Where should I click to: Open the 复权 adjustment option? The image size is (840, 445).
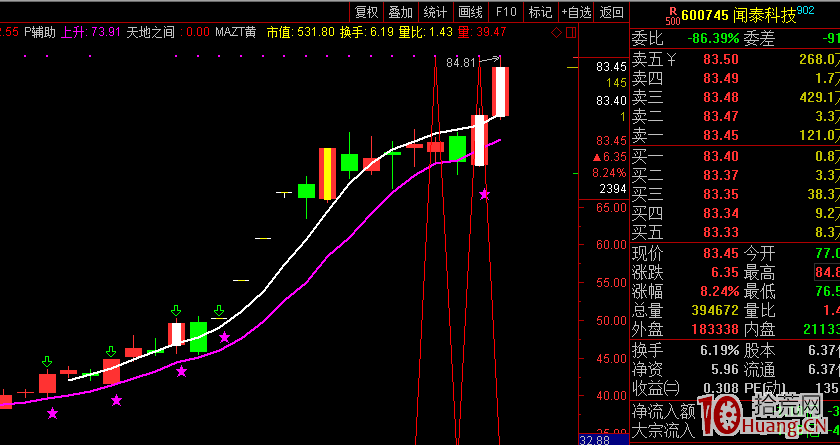click(x=366, y=12)
